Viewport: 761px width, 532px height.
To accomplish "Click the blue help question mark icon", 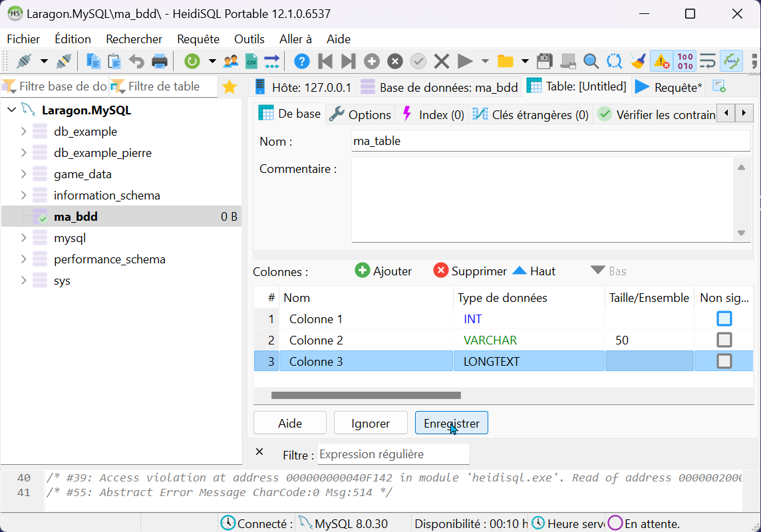I will tap(301, 62).
